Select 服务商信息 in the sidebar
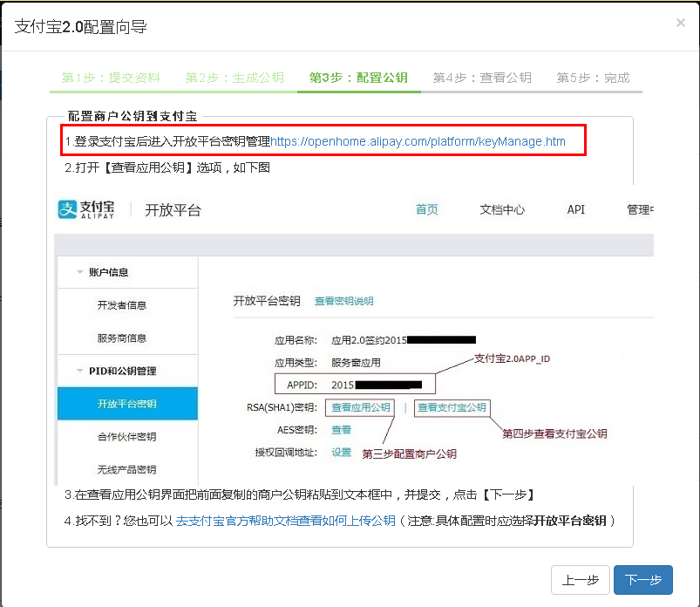 tap(122, 338)
